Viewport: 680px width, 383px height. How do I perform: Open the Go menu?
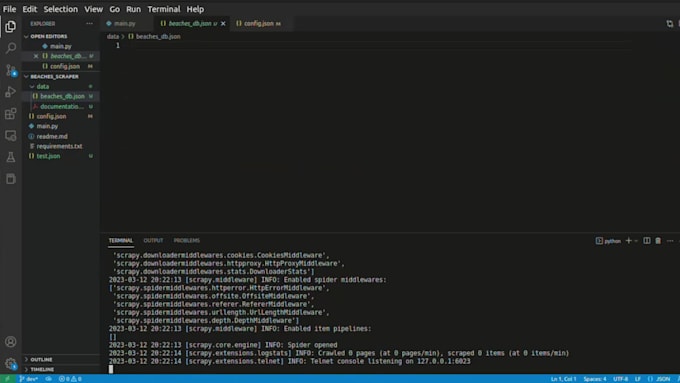click(114, 9)
